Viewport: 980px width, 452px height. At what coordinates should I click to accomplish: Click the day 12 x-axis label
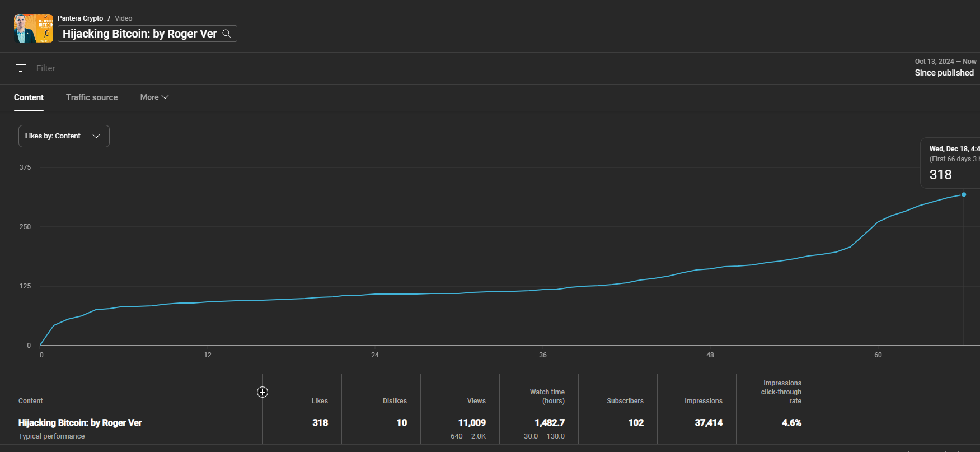coord(208,355)
